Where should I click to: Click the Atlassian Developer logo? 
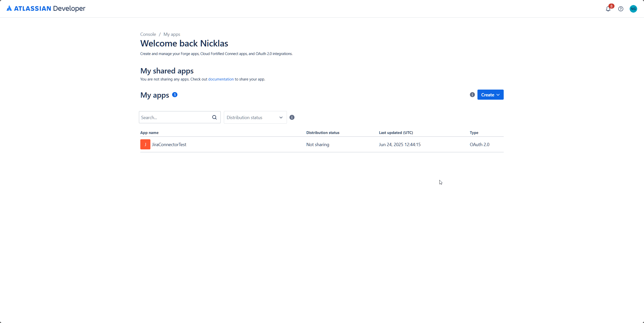click(46, 9)
